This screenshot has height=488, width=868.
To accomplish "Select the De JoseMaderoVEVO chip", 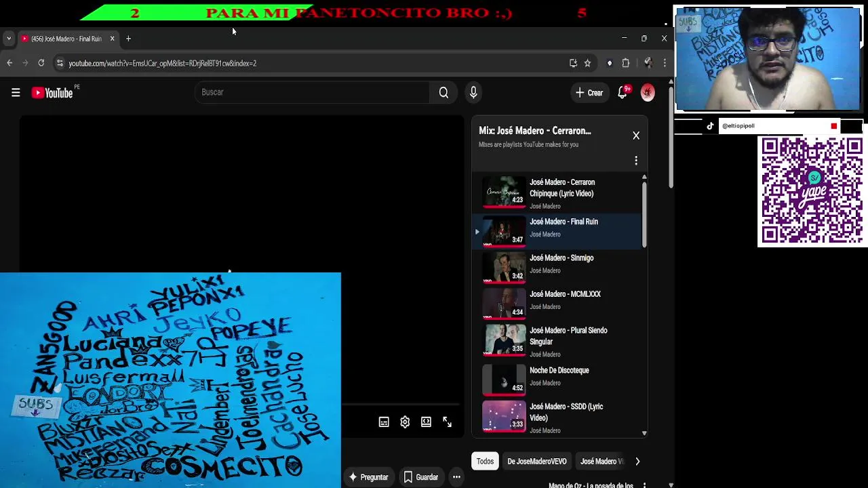I will pyautogui.click(x=537, y=462).
